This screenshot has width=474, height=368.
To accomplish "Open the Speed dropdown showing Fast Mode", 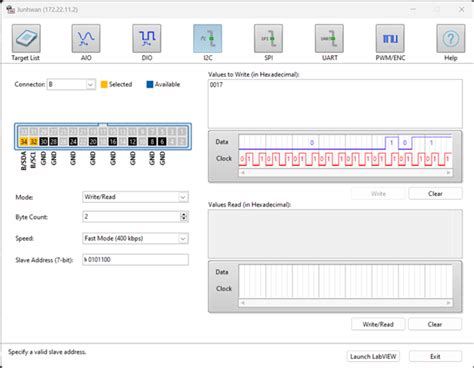I will 183,239.
